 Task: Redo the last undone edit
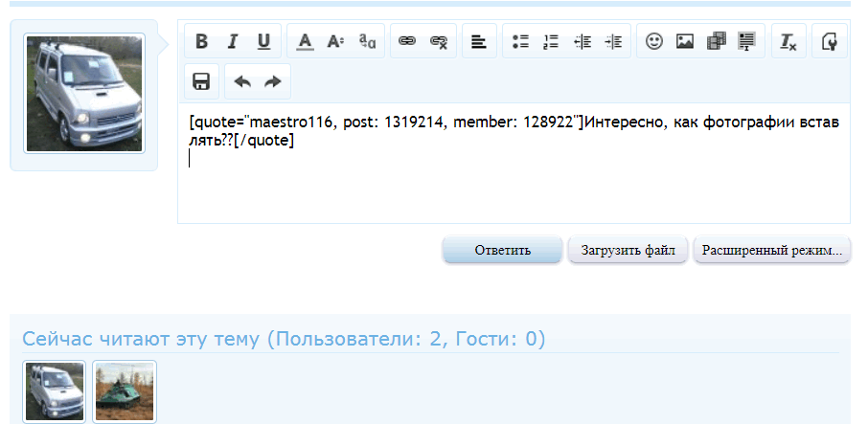tap(273, 81)
